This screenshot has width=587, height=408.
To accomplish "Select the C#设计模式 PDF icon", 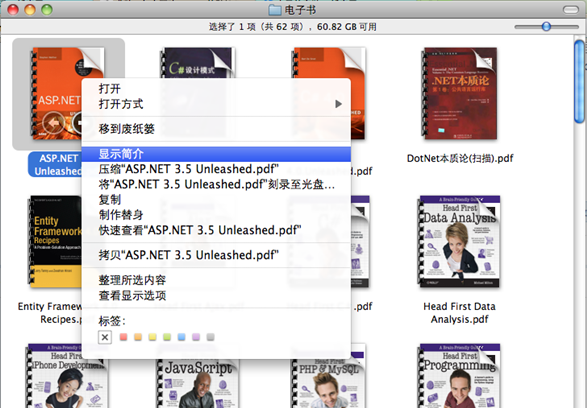I will tap(197, 63).
